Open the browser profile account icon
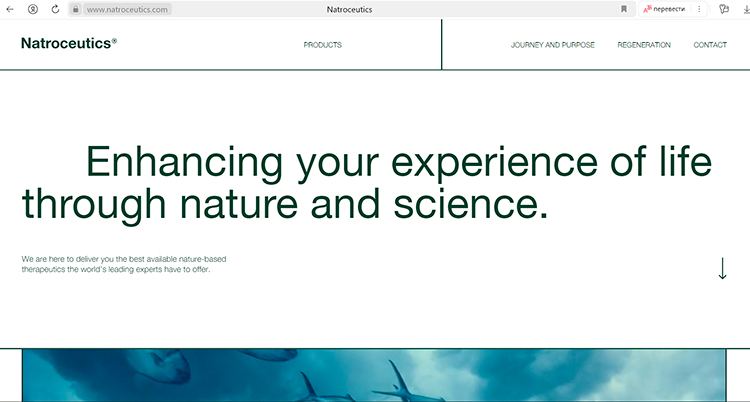Image resolution: width=750 pixels, height=402 pixels. 33,9
